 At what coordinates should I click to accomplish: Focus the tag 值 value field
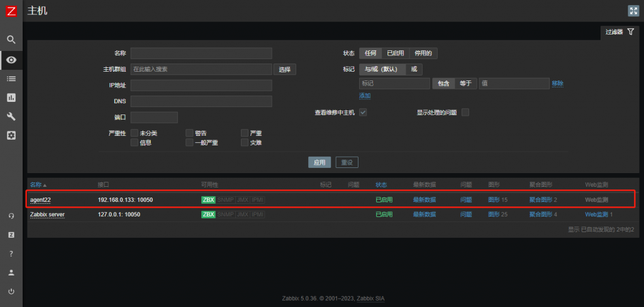[x=514, y=84]
